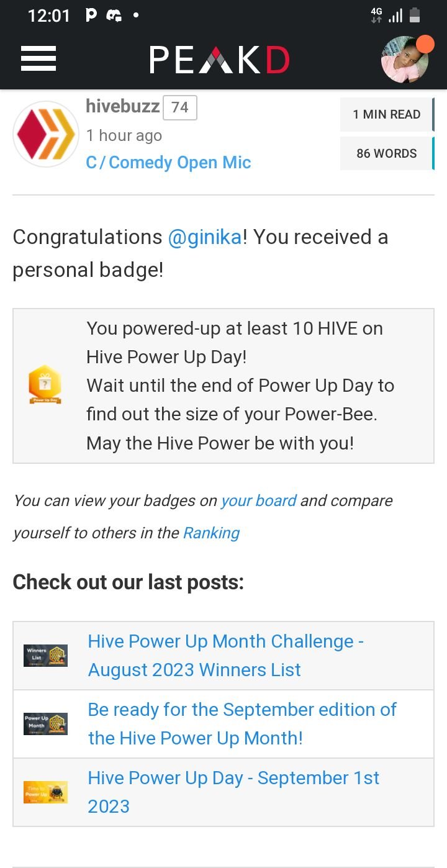This screenshot has height=868, width=447.
Task: Tap the Winners List post thumbnail
Action: click(x=45, y=656)
